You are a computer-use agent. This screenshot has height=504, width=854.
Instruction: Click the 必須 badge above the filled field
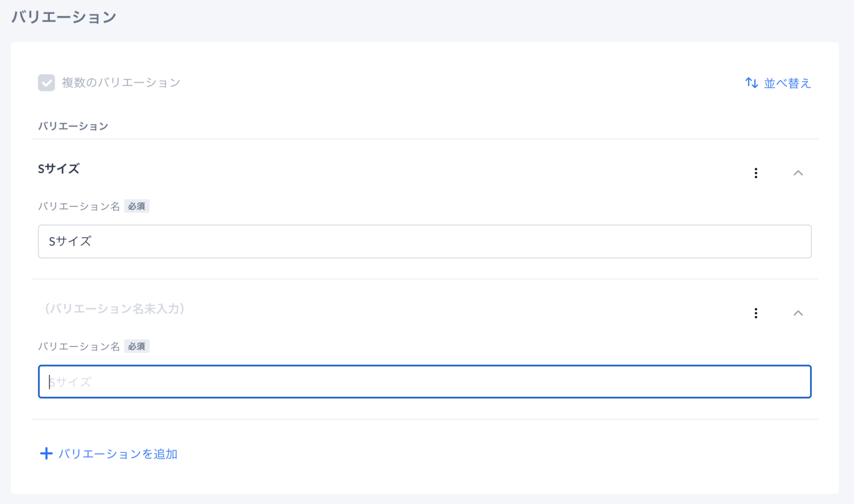pyautogui.click(x=137, y=206)
